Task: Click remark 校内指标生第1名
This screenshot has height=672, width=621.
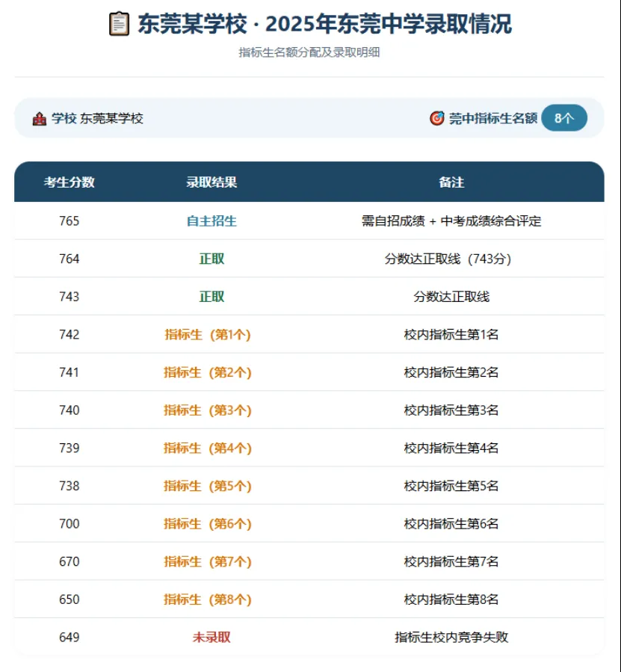Action: [451, 334]
